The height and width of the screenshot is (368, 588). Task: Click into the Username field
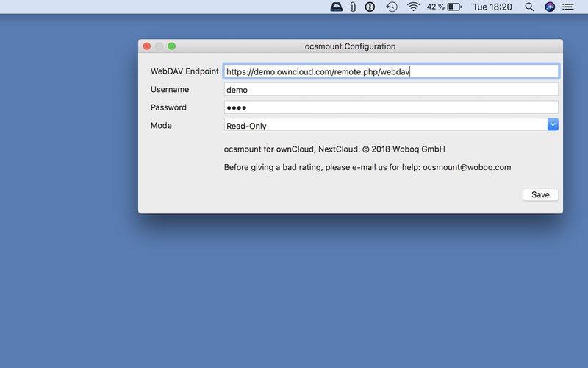click(x=391, y=90)
